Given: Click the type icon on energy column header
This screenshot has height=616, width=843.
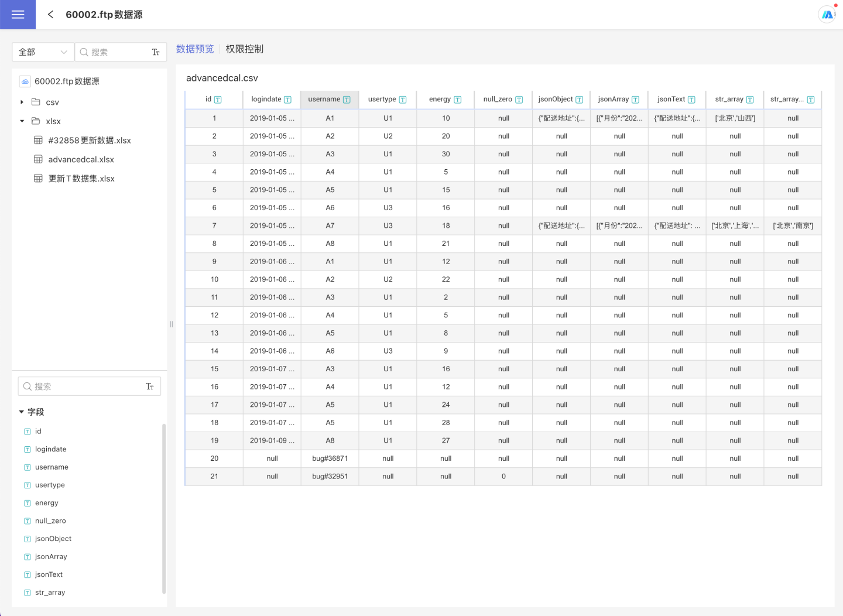Looking at the screenshot, I should (x=457, y=100).
